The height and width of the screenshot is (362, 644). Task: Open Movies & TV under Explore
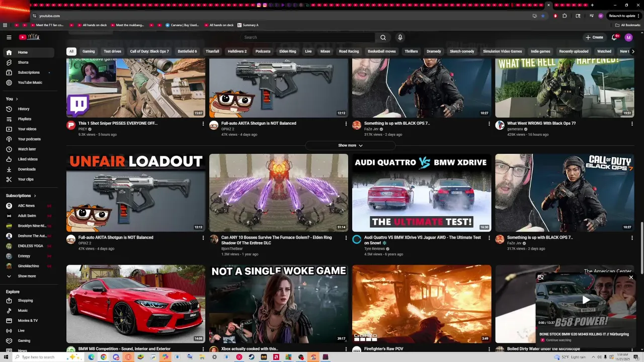(28, 321)
